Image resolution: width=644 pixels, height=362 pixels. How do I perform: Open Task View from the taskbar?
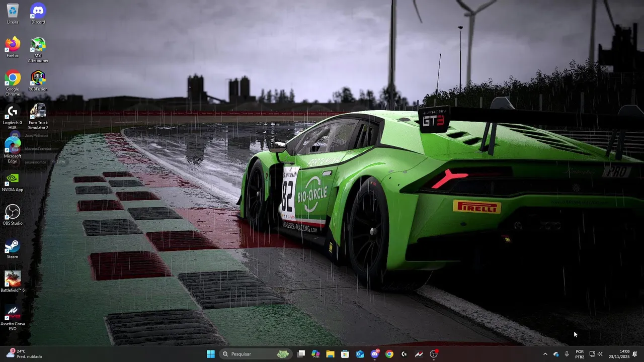[x=301, y=354]
